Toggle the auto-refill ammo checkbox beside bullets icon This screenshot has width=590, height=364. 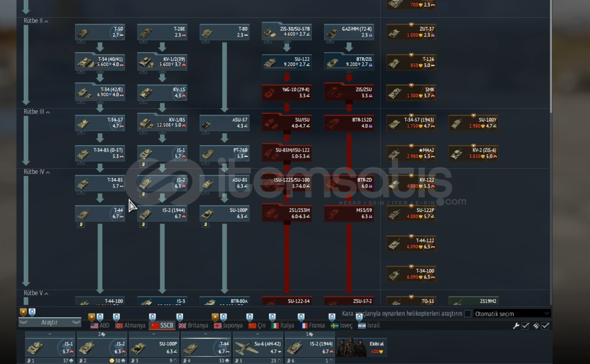545,326
